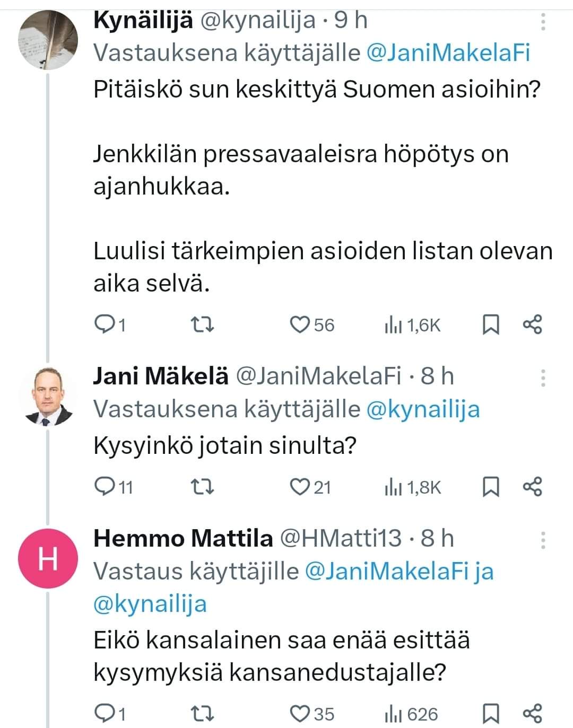Open the three-dot menu on Jani Mäkelä's reply
The width and height of the screenshot is (573, 728).
(x=542, y=378)
